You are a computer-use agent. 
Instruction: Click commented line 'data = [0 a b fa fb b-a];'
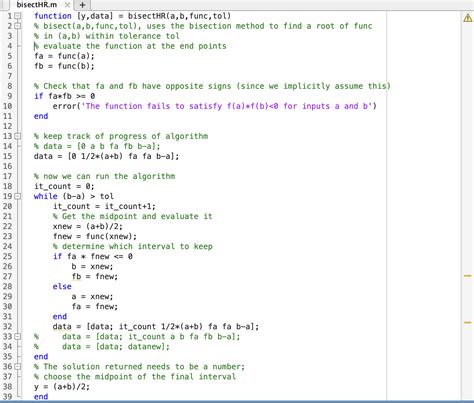[x=97, y=146]
